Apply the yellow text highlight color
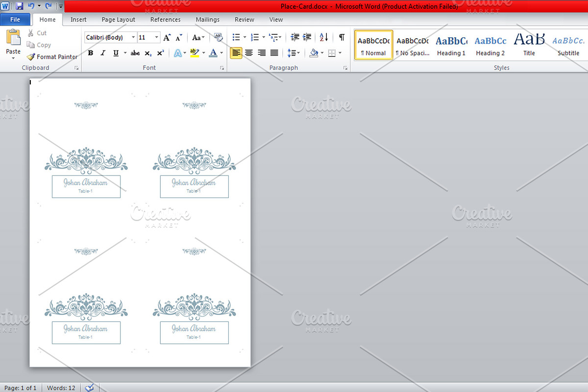 click(194, 53)
